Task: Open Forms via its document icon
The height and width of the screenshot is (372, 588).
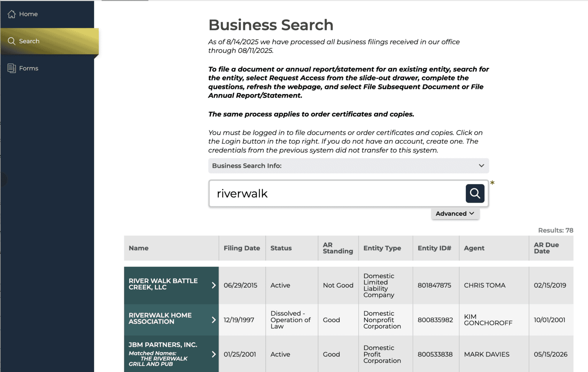Action: 11,68
